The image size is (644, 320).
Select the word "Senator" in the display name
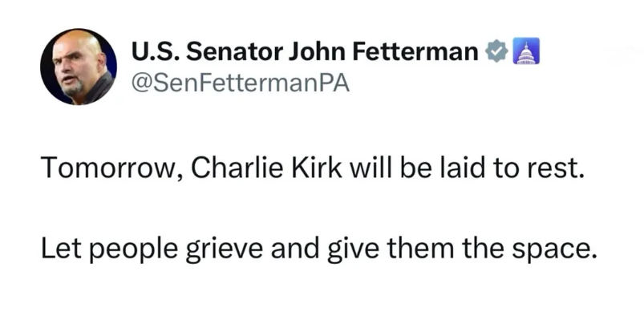coord(234,52)
